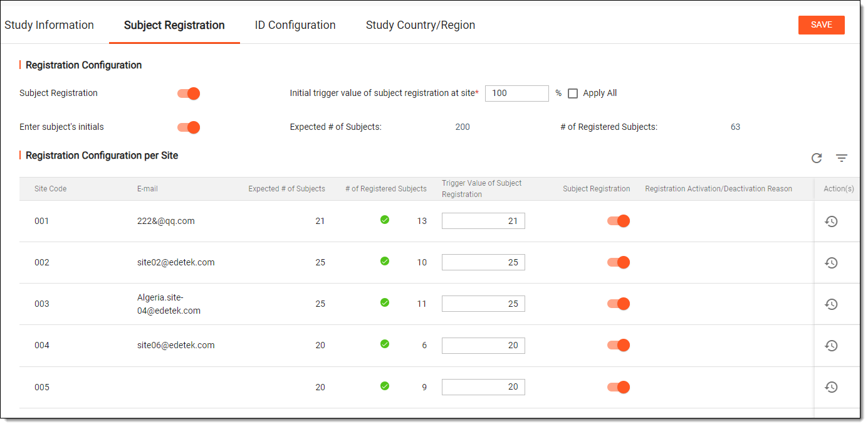Viewport: 868px width, 426px height.
Task: Open the ID Configuration tab
Action: (x=295, y=25)
